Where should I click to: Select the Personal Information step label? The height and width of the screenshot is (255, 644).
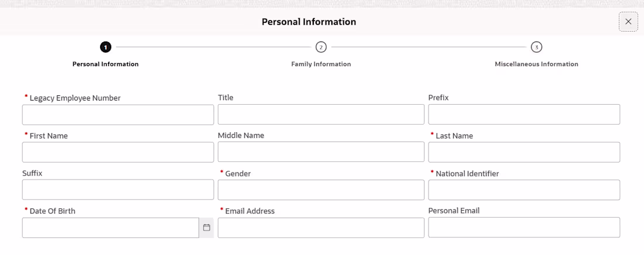click(105, 64)
